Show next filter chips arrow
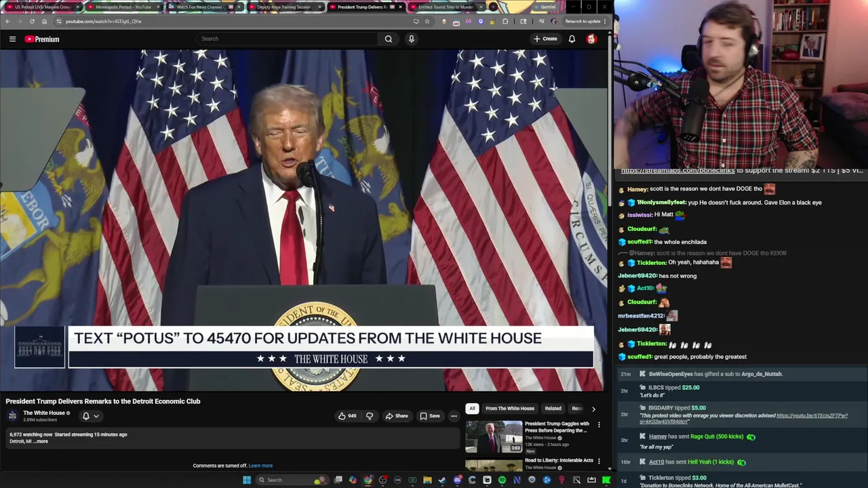 [x=593, y=409]
